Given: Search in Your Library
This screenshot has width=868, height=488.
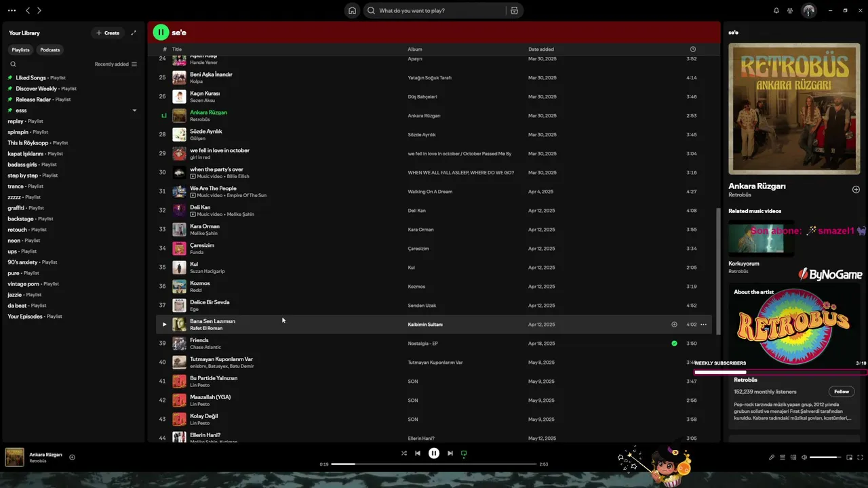Looking at the screenshot, I should click(13, 64).
